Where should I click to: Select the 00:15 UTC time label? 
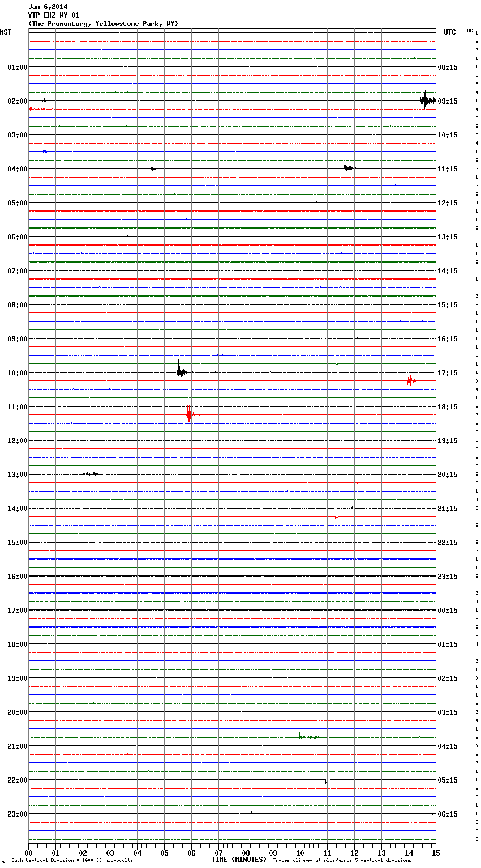point(448,610)
